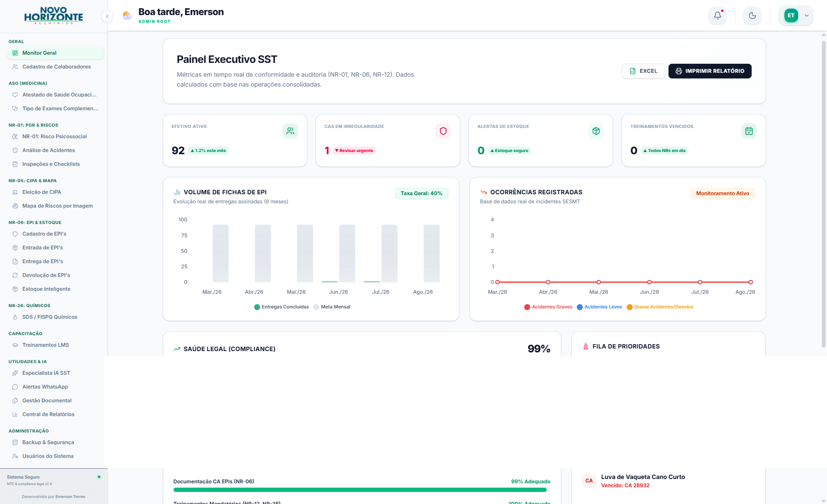
Task: Click the 99% compliance score
Action: pos(539,349)
